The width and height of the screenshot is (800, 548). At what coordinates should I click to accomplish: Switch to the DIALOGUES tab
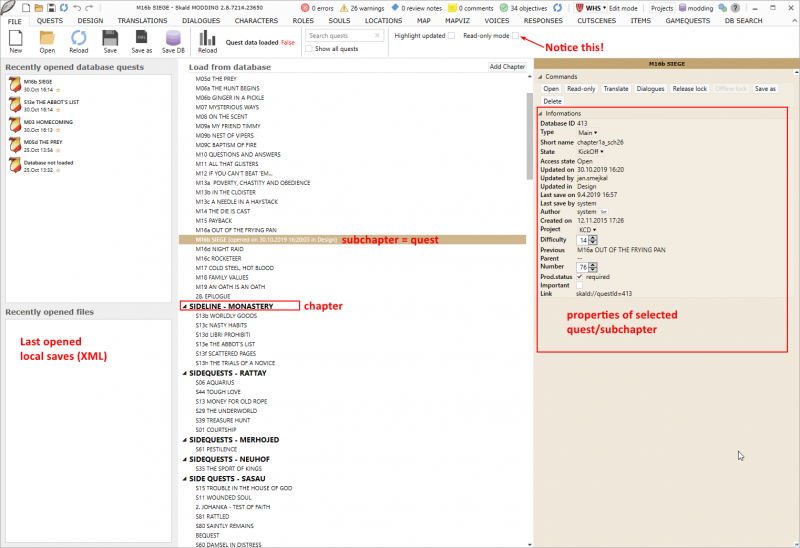click(201, 20)
